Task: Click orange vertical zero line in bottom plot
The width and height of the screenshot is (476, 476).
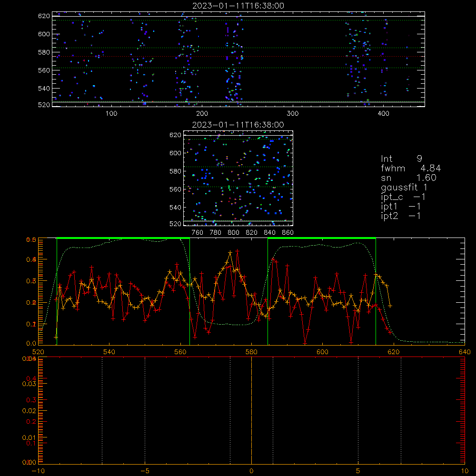Action: click(251, 410)
